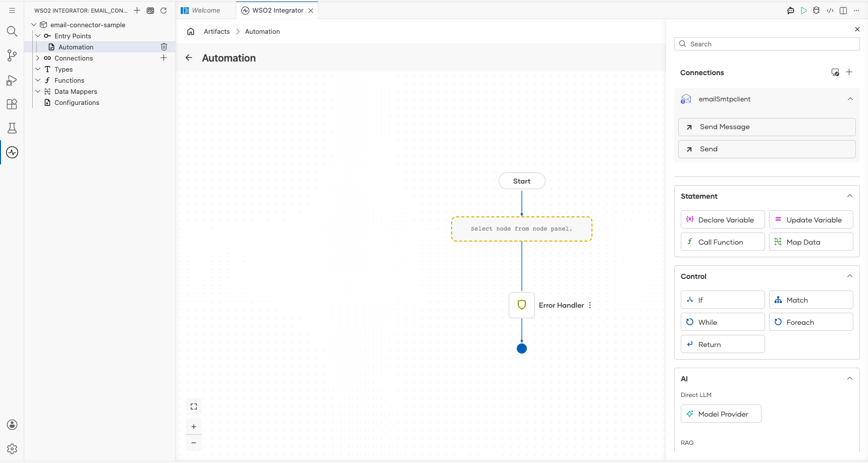Collapse the AI section

(x=850, y=378)
